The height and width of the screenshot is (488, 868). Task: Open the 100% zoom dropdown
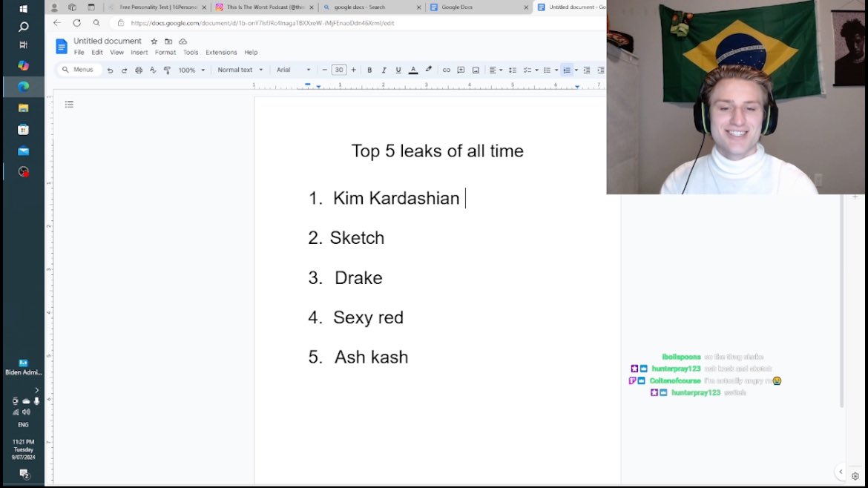[x=191, y=70]
